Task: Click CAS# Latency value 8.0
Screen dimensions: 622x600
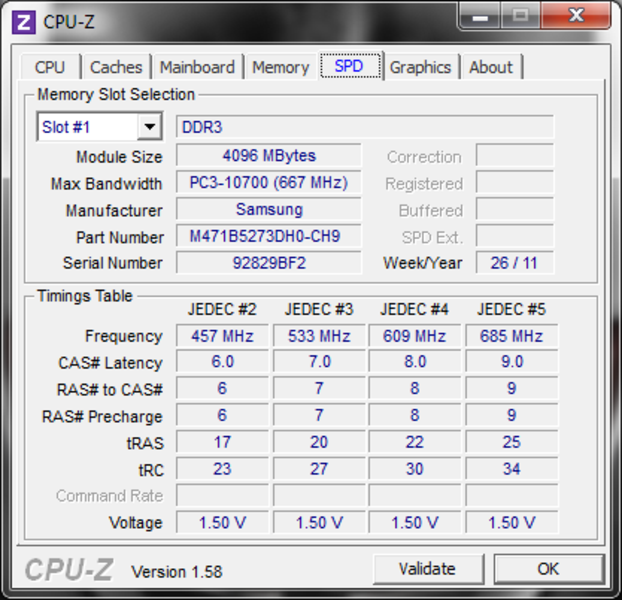Action: tap(415, 362)
